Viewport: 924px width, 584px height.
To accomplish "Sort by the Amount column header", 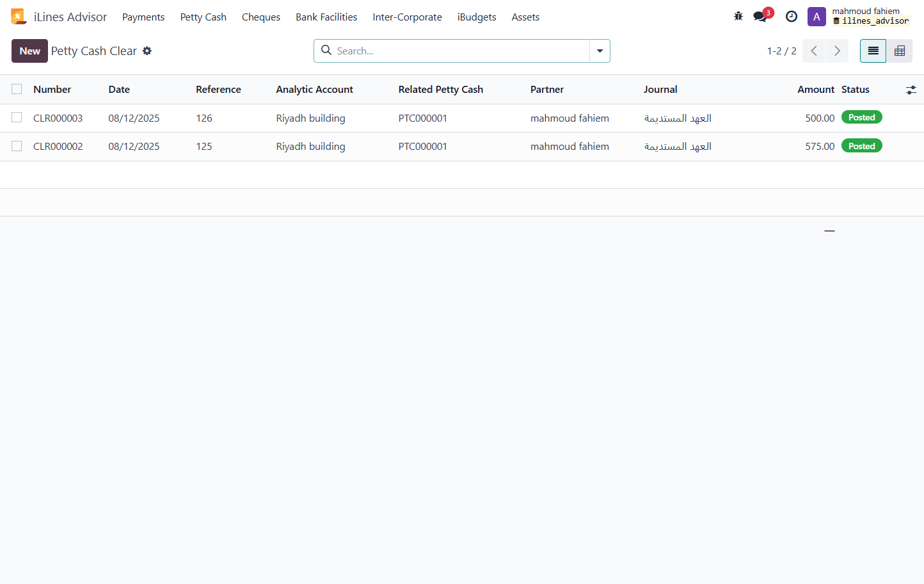I will coord(816,90).
